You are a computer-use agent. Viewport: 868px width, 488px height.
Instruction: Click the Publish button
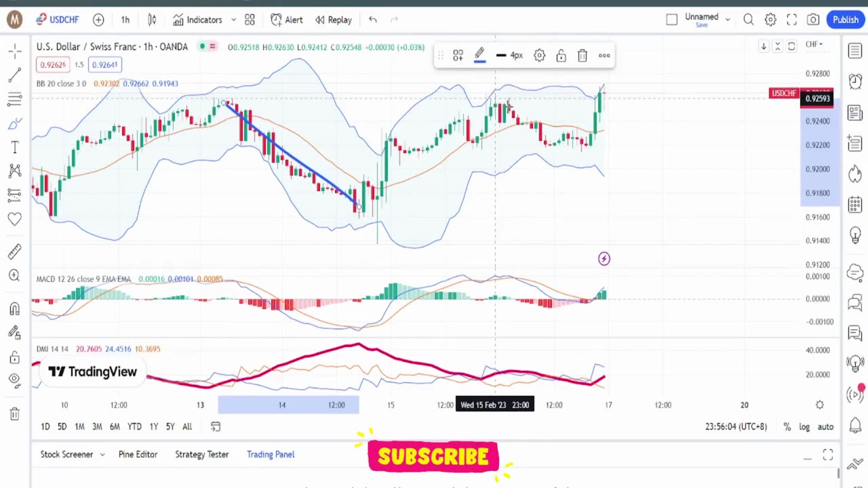[x=846, y=20]
